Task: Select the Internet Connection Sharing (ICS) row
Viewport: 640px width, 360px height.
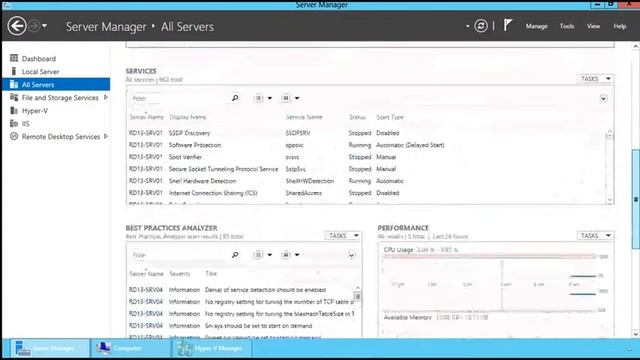Action: tap(366, 193)
